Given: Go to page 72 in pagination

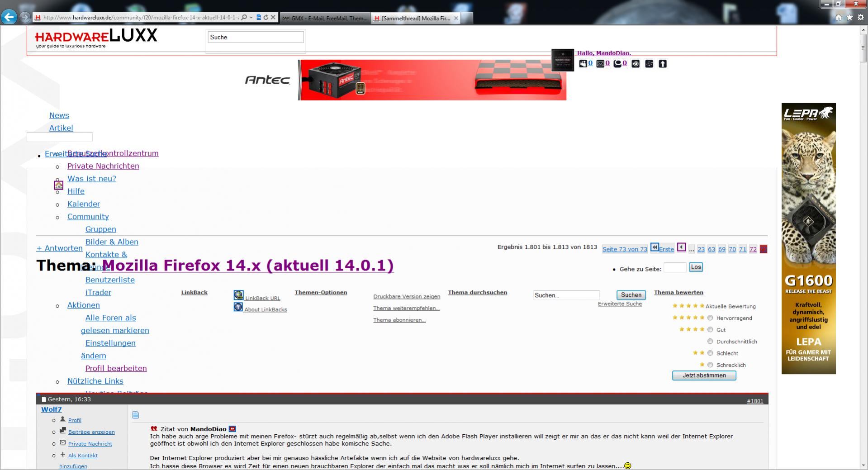Looking at the screenshot, I should (x=753, y=249).
